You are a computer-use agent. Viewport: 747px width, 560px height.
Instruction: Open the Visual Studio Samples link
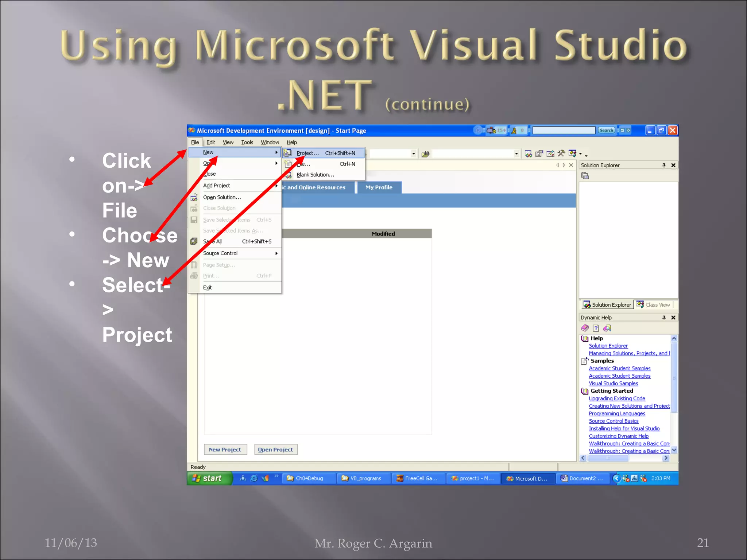pyautogui.click(x=613, y=383)
